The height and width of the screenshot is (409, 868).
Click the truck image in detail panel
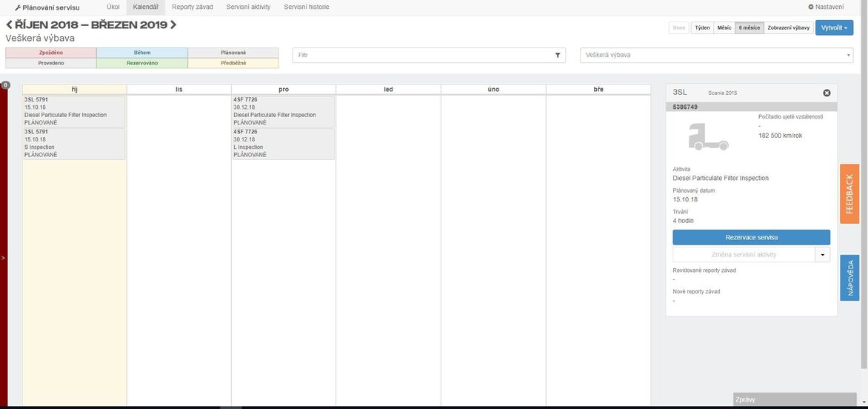point(708,136)
